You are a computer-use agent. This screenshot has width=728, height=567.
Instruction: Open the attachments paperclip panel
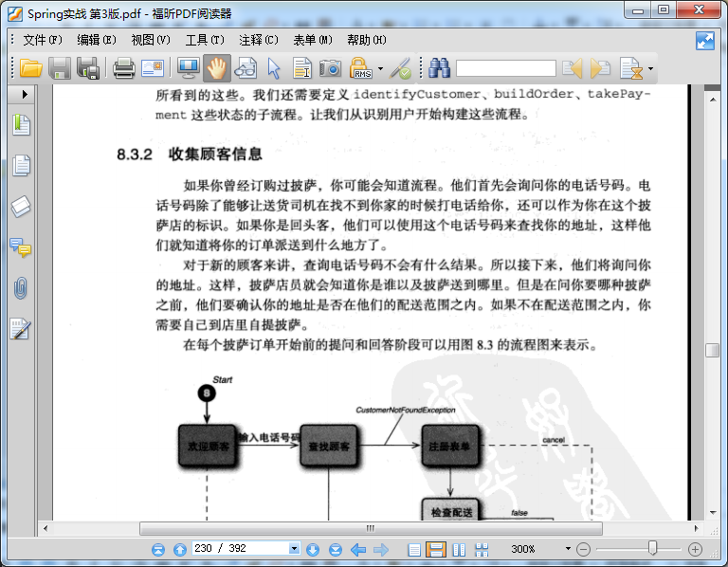coord(21,288)
